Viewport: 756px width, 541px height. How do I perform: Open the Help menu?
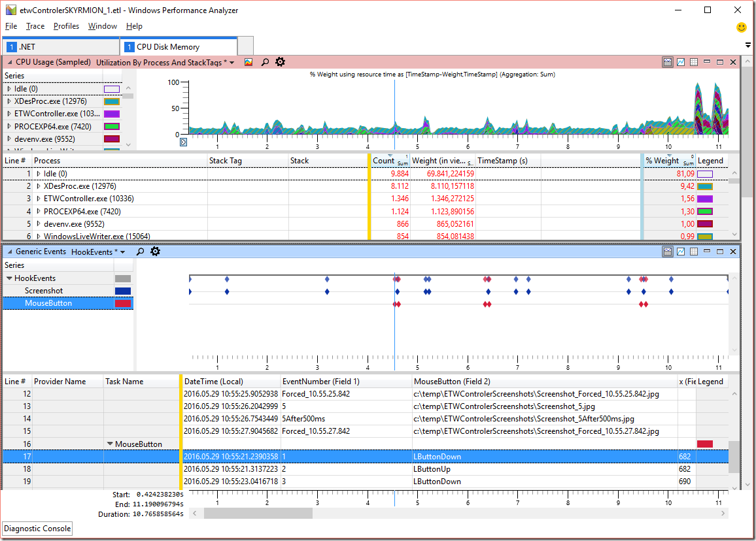point(134,26)
